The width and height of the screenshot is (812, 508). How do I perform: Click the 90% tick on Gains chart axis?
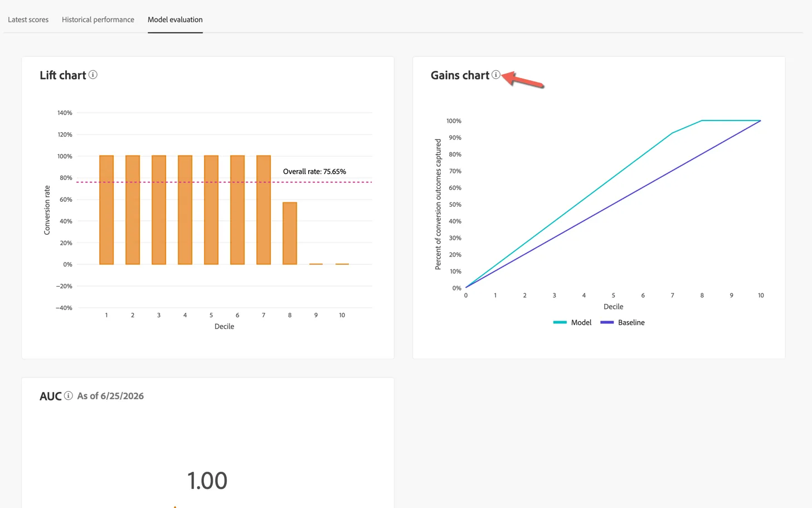455,138
